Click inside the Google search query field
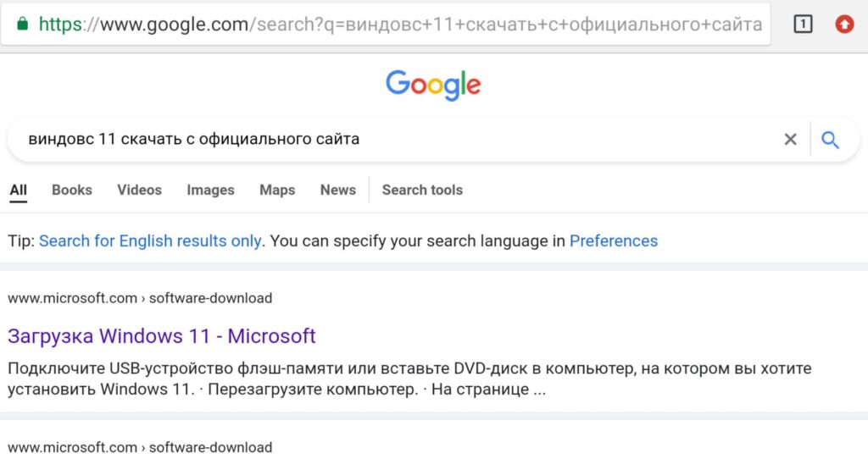This screenshot has height=459, width=868. [398, 140]
